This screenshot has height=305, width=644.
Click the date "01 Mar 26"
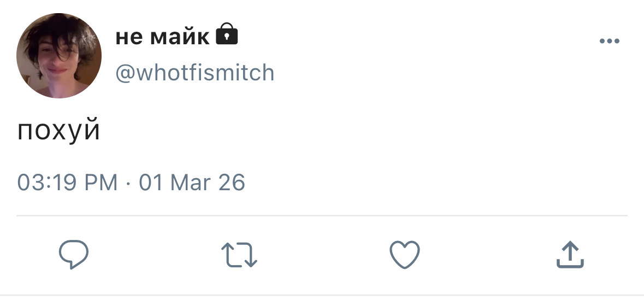pyautogui.click(x=192, y=182)
